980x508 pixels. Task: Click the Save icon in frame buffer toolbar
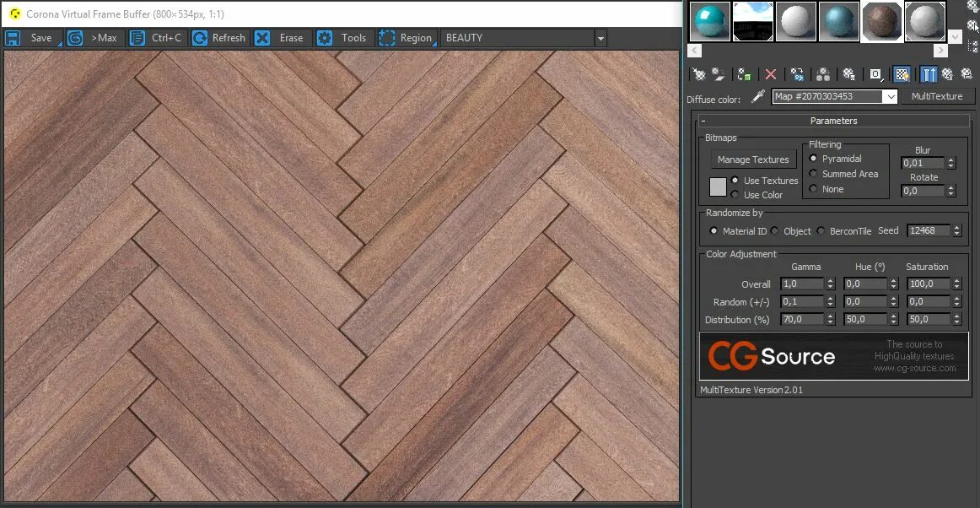(x=13, y=37)
